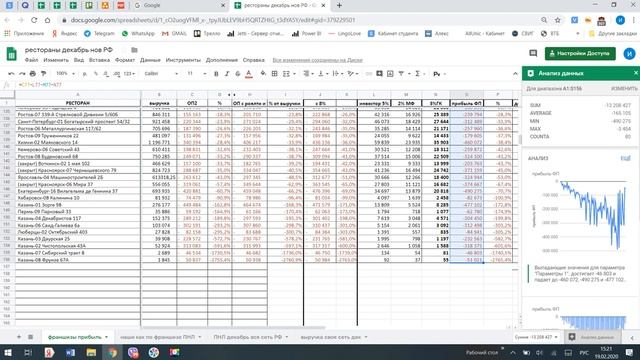The height and width of the screenshot is (360, 640).
Task: Open the borders tool
Action: 274,74
